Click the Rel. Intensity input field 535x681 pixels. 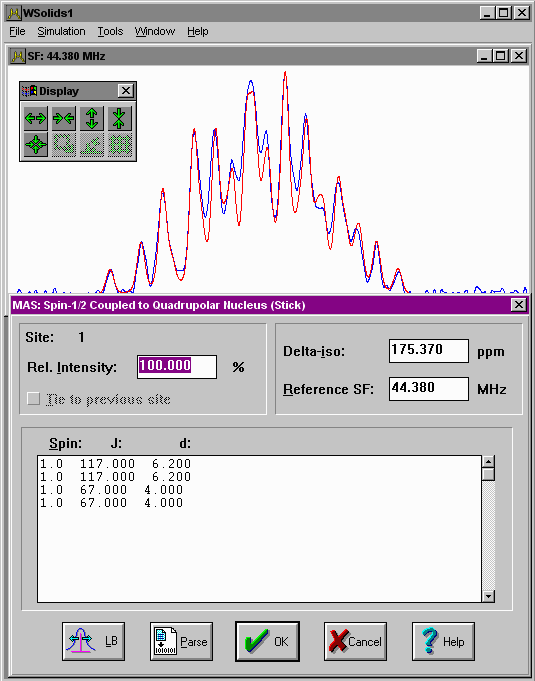tap(177, 367)
